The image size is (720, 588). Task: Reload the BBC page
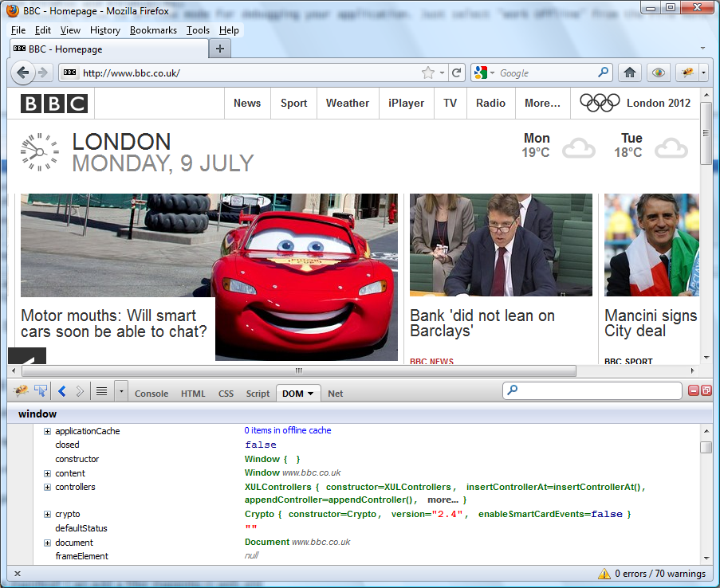coord(456,73)
